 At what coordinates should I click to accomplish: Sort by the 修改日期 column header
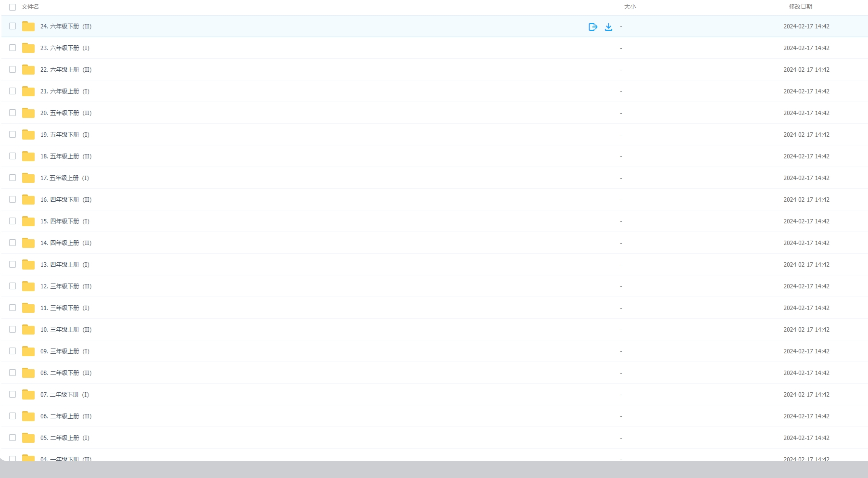(x=800, y=7)
